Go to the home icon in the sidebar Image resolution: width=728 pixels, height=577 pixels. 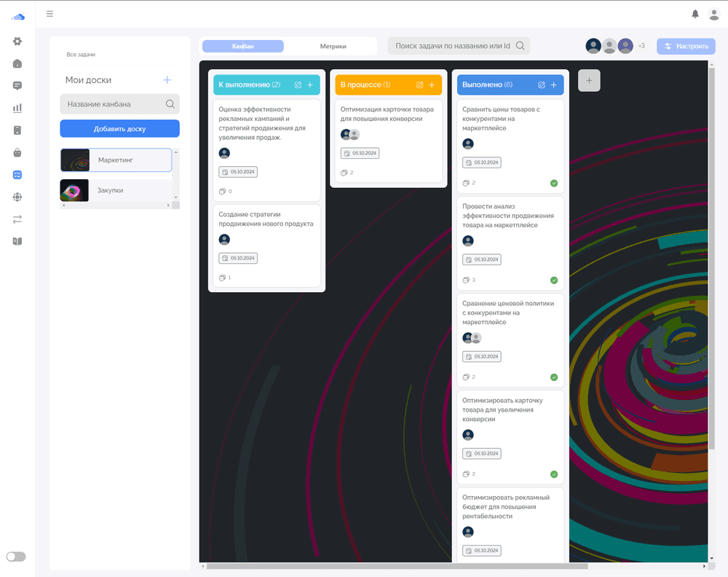(17, 63)
